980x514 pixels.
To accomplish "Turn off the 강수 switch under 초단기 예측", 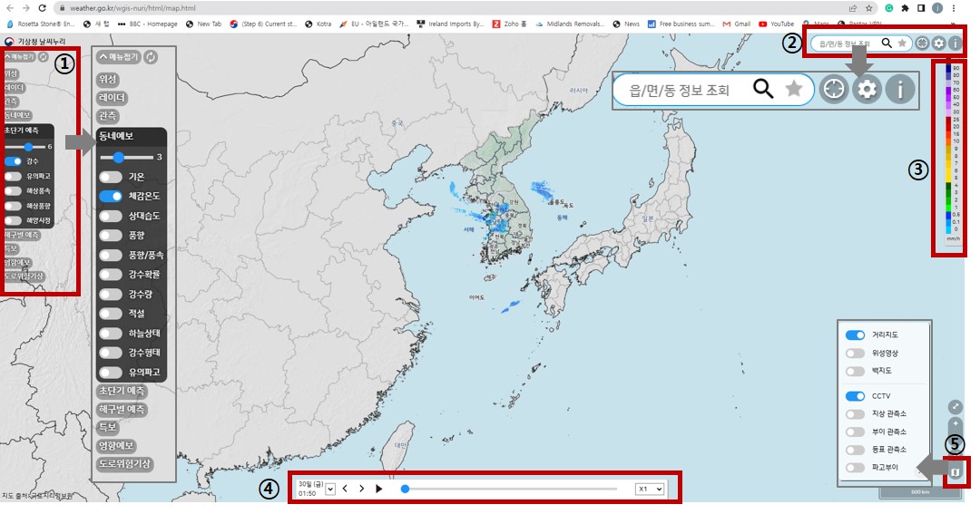I will point(13,161).
